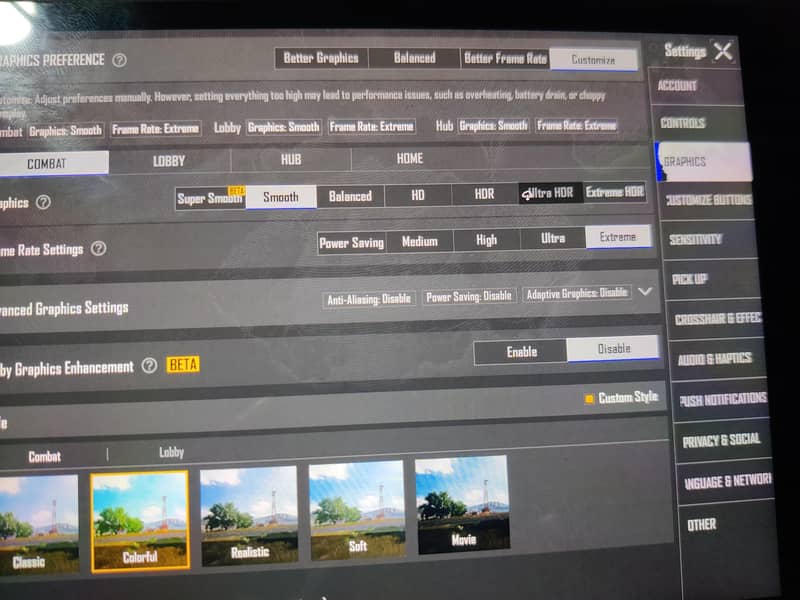Switch style preview to Lobby
The height and width of the screenshot is (600, 800).
click(x=171, y=453)
